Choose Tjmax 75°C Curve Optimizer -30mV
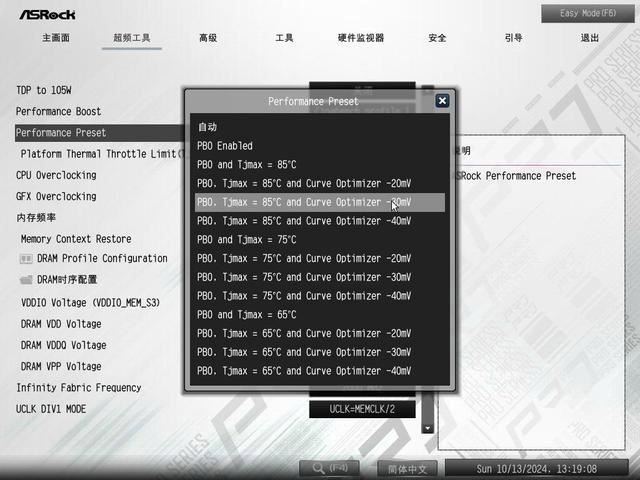640x480 pixels. (x=320, y=277)
